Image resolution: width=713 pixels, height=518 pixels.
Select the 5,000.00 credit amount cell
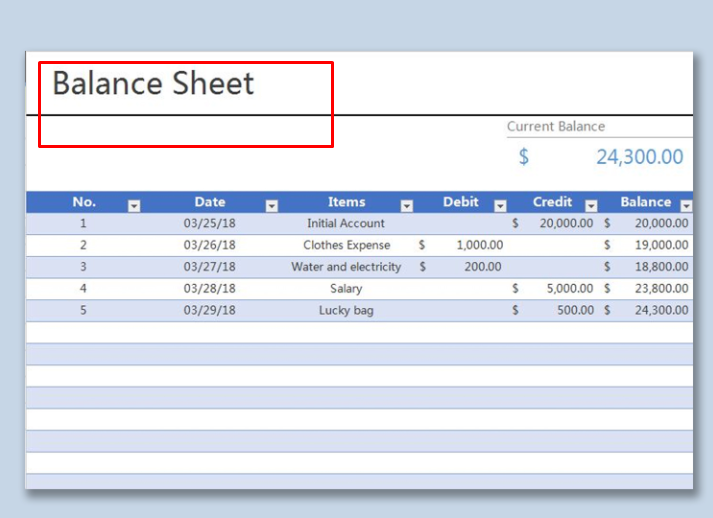pos(568,289)
